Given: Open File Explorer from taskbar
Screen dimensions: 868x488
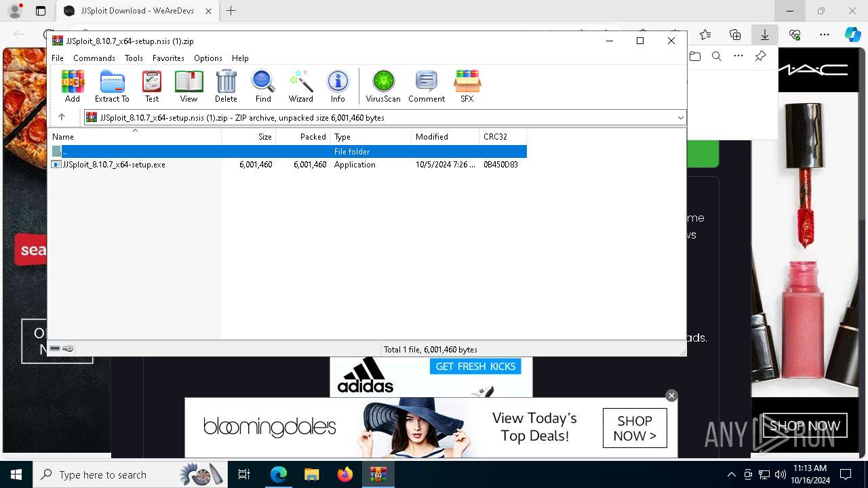Looking at the screenshot, I should tap(312, 474).
